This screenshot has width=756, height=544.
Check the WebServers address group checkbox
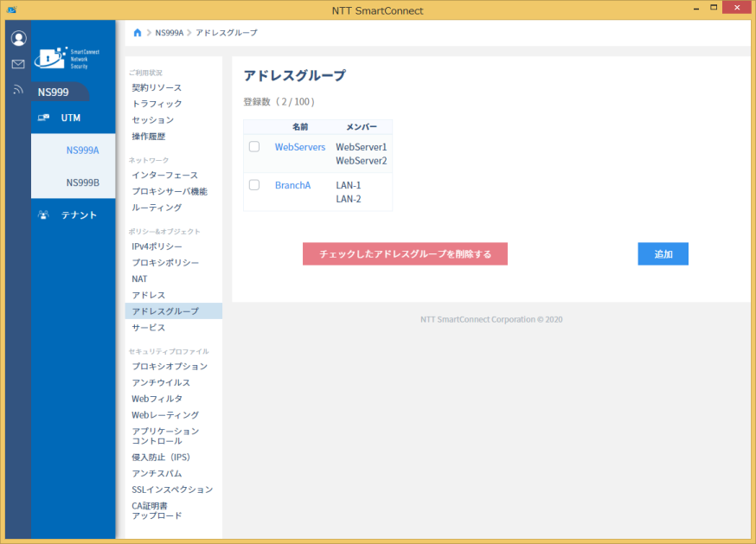[x=254, y=147]
